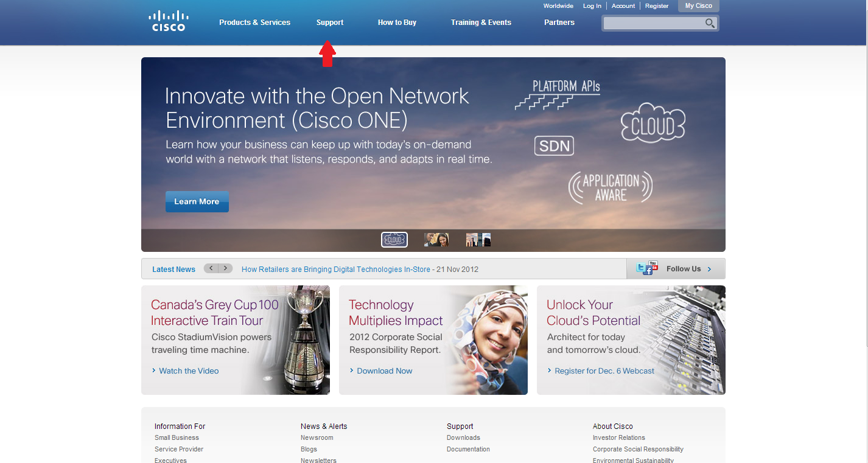Open the Account link
Viewport: 868px width, 463px height.
click(623, 6)
